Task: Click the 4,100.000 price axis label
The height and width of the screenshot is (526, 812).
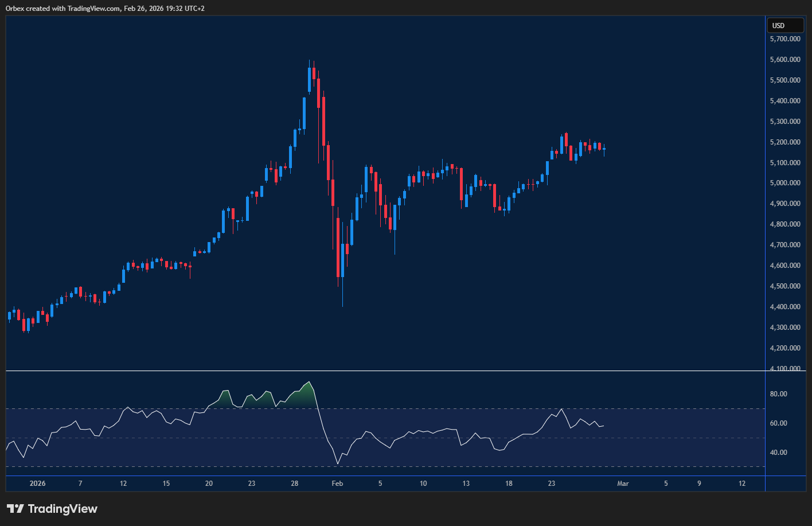Action: click(785, 368)
